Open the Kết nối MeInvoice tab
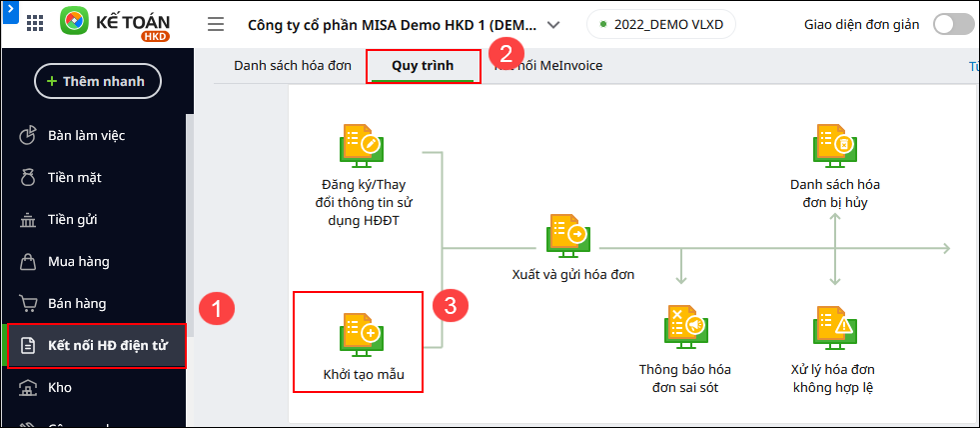Viewport: 980px width, 428px height. (548, 65)
